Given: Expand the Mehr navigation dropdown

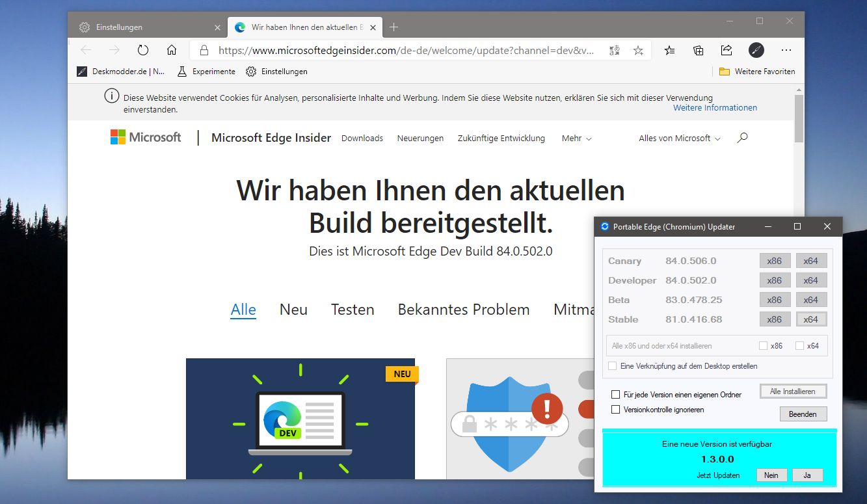Looking at the screenshot, I should (x=577, y=139).
